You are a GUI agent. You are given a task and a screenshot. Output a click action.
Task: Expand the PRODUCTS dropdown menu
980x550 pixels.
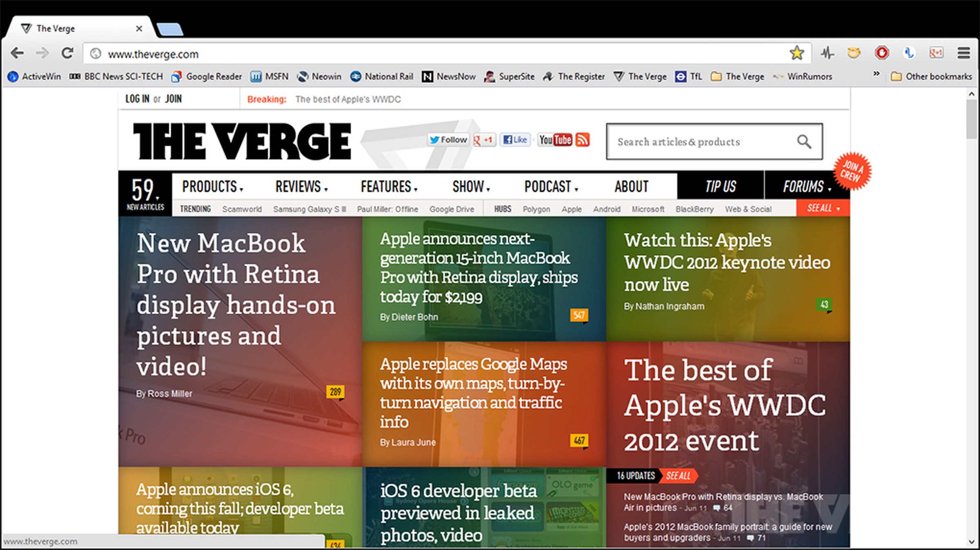point(213,187)
